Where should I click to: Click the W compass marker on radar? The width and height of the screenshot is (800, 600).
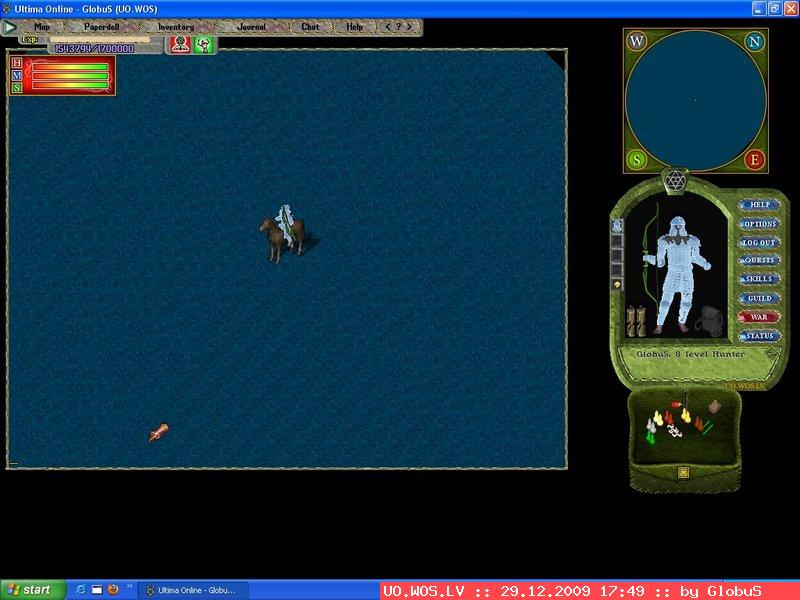point(636,41)
